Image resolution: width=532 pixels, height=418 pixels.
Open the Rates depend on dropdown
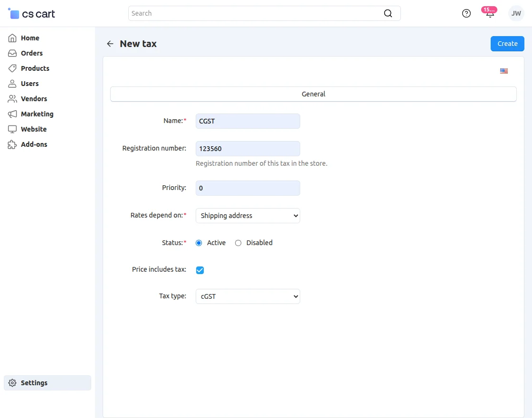pyautogui.click(x=247, y=216)
